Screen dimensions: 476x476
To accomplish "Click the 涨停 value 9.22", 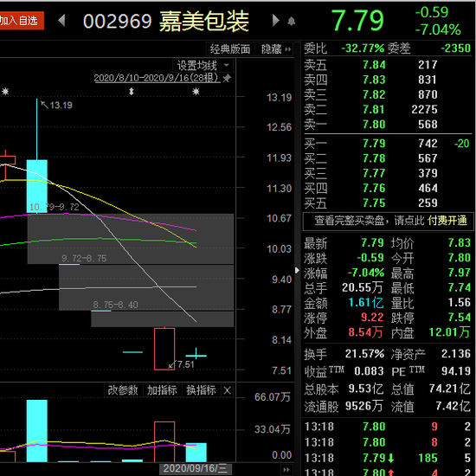I will [372, 318].
